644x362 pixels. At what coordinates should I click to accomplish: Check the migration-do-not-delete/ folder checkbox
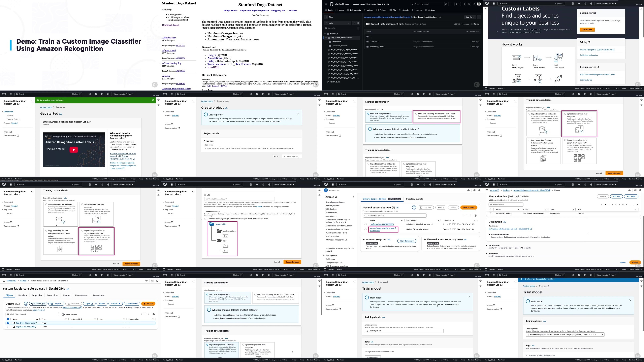click(x=8, y=327)
